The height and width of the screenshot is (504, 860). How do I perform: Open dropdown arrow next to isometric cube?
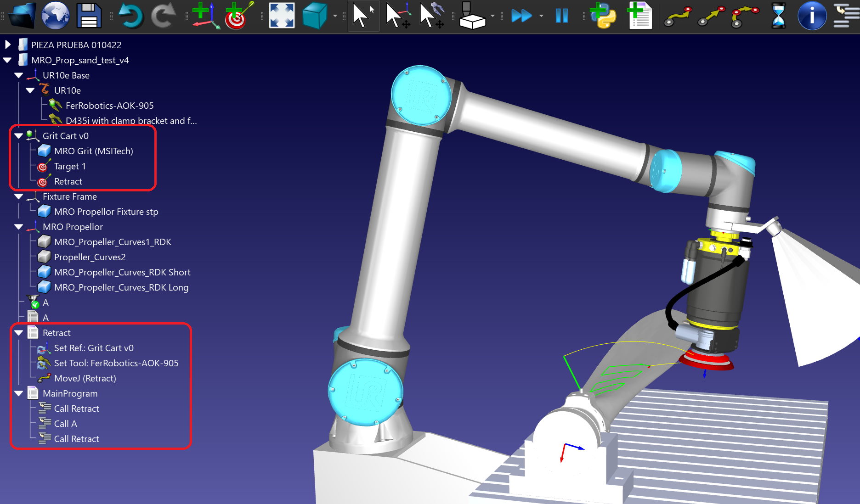coord(335,16)
